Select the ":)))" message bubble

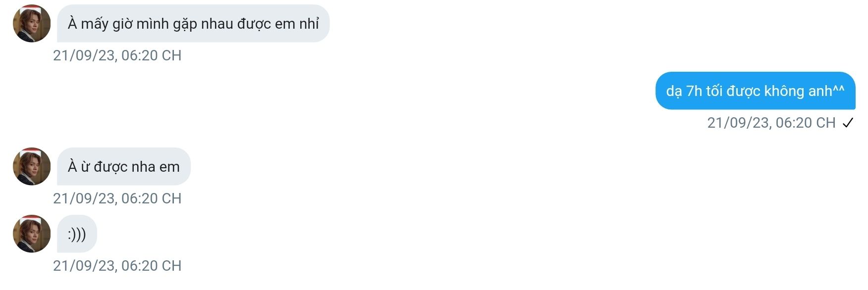(77, 234)
